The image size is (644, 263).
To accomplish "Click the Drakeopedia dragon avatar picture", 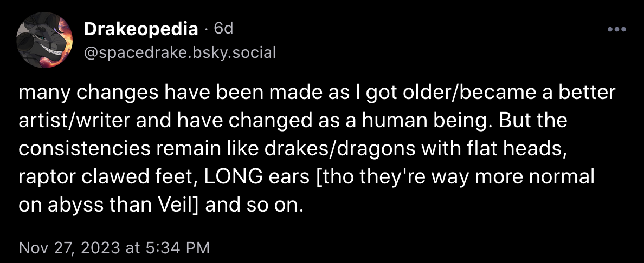I will tap(45, 40).
